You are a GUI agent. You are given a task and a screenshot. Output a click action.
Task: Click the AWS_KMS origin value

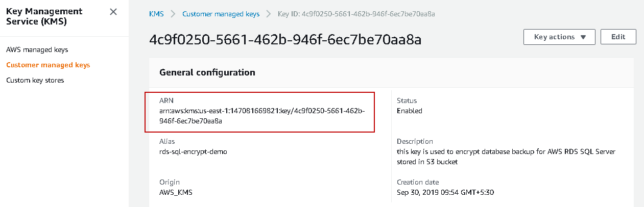pos(176,192)
